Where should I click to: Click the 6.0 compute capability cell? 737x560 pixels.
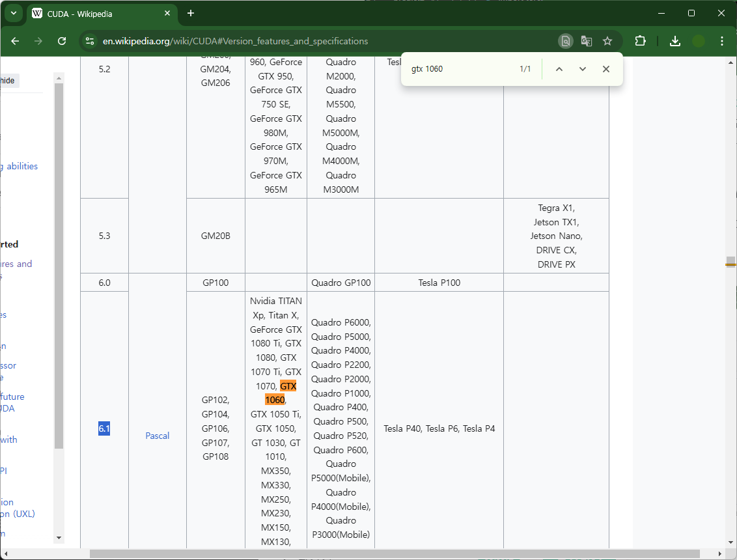coord(104,283)
